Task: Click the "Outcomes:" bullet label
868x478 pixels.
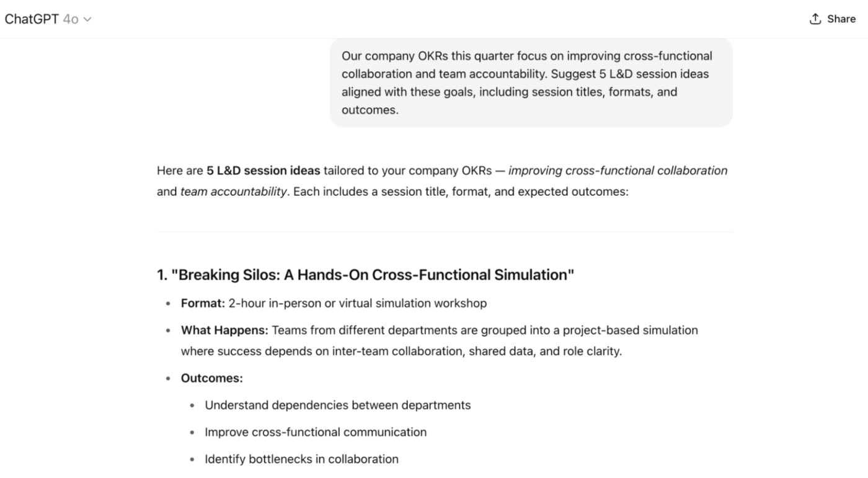Action: click(x=212, y=378)
